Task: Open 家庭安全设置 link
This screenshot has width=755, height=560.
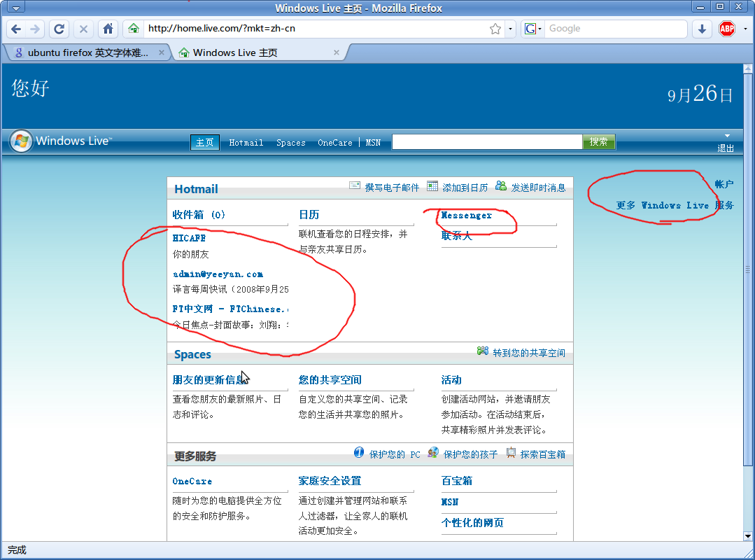Action: tap(330, 481)
